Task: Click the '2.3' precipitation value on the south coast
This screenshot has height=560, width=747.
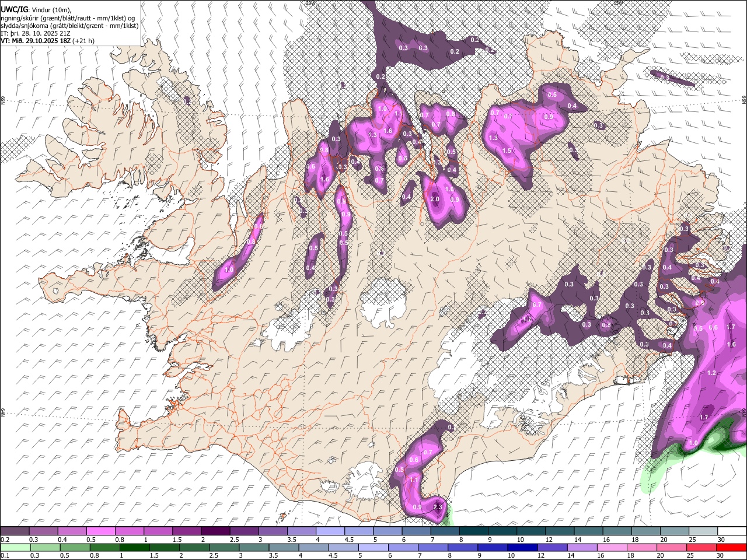Action: pos(438,507)
